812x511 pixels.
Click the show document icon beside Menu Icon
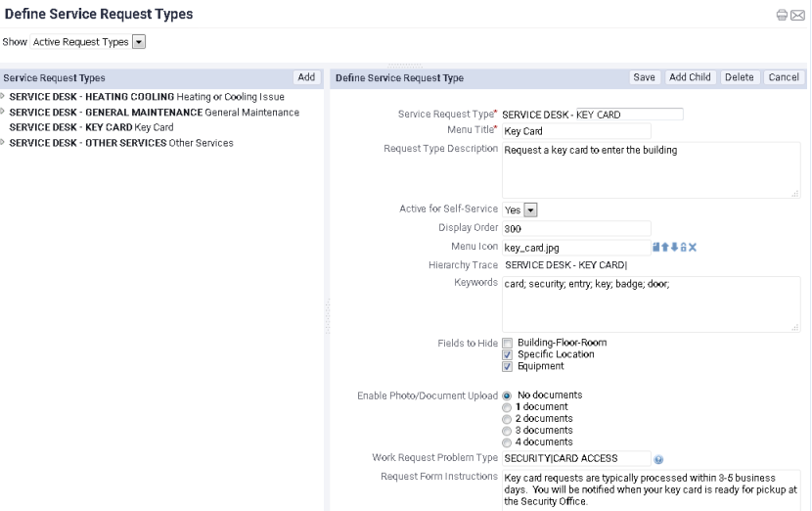(656, 247)
